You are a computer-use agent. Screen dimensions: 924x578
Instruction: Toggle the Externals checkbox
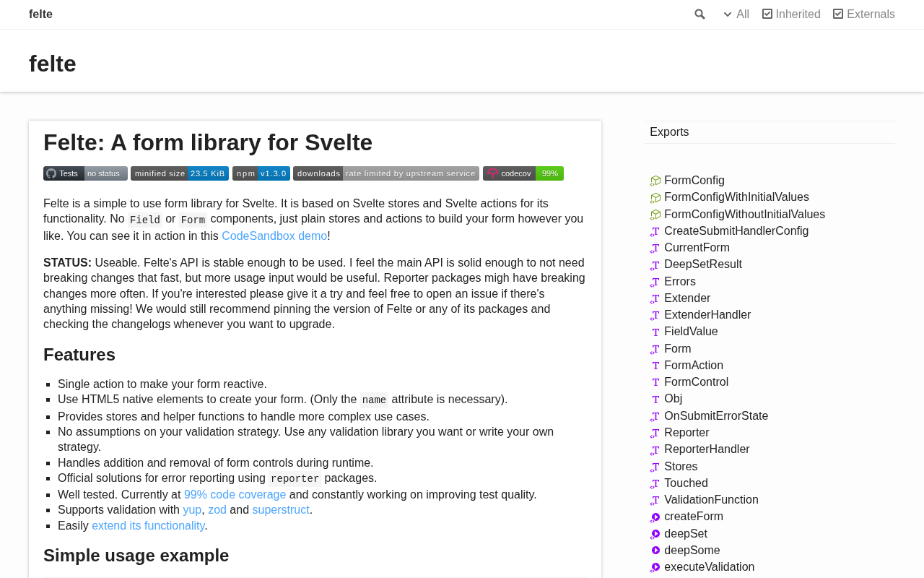point(838,14)
